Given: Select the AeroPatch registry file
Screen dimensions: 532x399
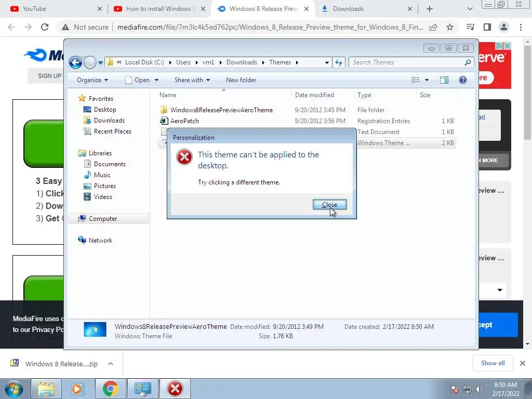Looking at the screenshot, I should (184, 121).
